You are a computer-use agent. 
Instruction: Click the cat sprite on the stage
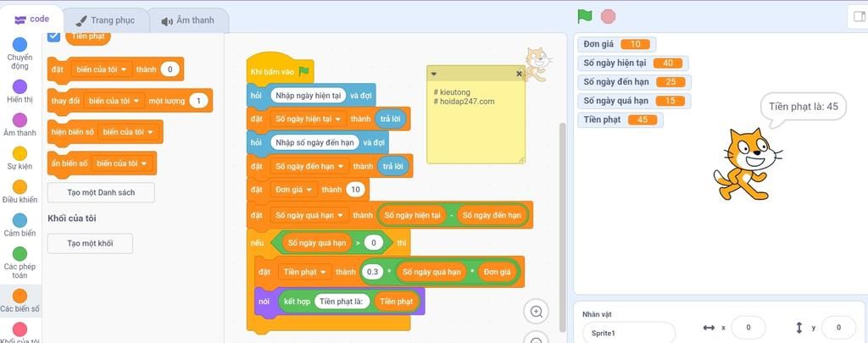click(746, 163)
